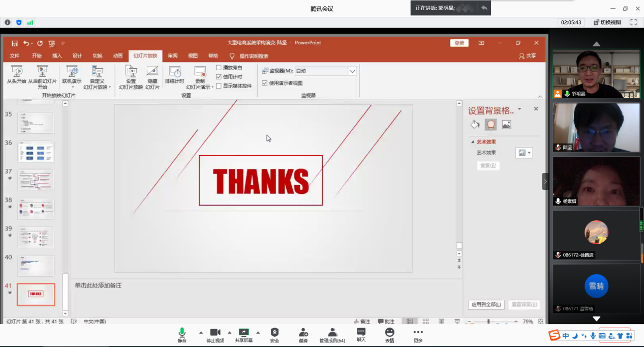Open the Design ribbon tab
The image size is (644, 347).
point(77,56)
